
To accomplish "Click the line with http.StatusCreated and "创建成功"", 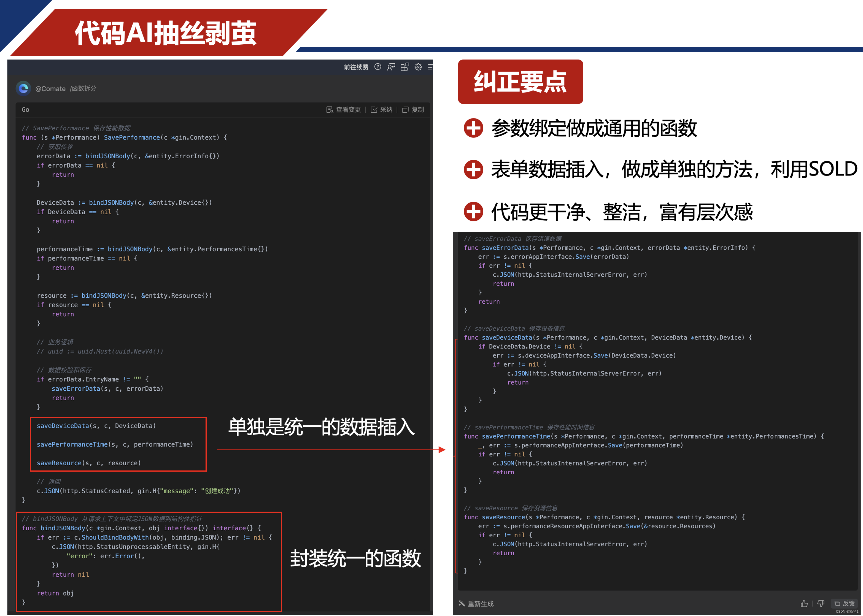I will (x=138, y=491).
